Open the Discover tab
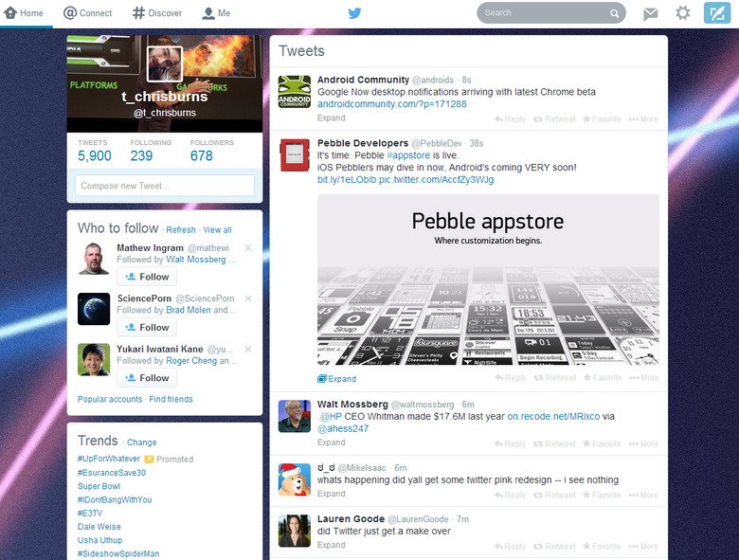739x560 pixels. 157,13
